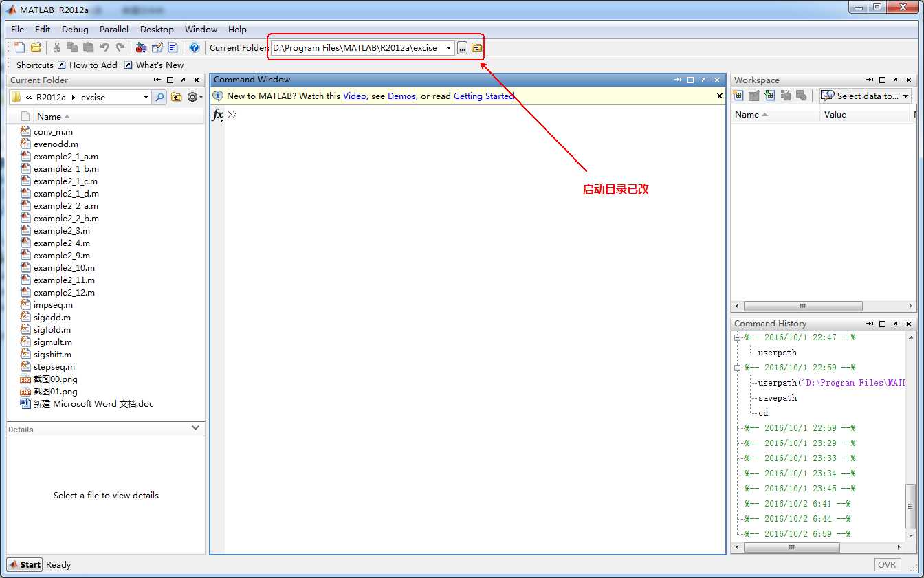This screenshot has width=924, height=578.
Task: Maximize the Command History panel
Action: [x=883, y=324]
